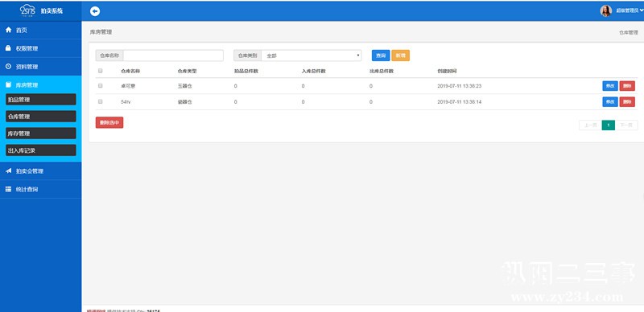
Task: Click the clock icon beside 资料管理
Action: click(x=8, y=67)
